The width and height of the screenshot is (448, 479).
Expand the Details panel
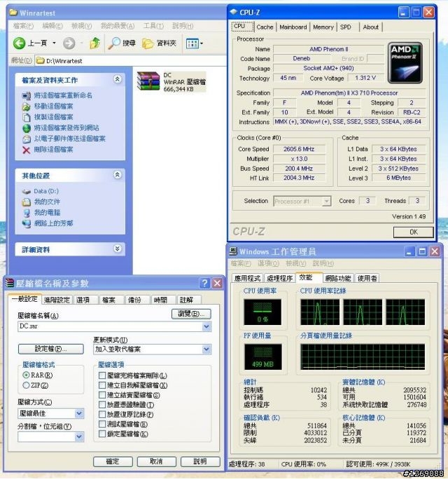point(118,249)
